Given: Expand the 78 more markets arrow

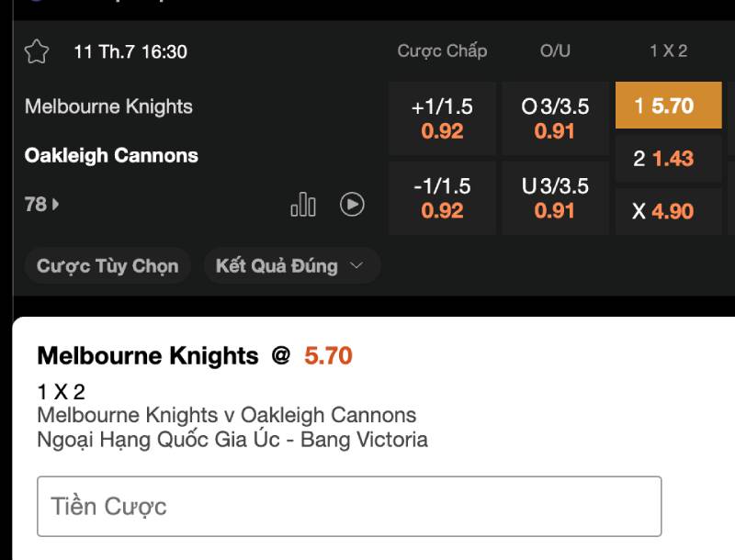Looking at the screenshot, I should pyautogui.click(x=41, y=204).
